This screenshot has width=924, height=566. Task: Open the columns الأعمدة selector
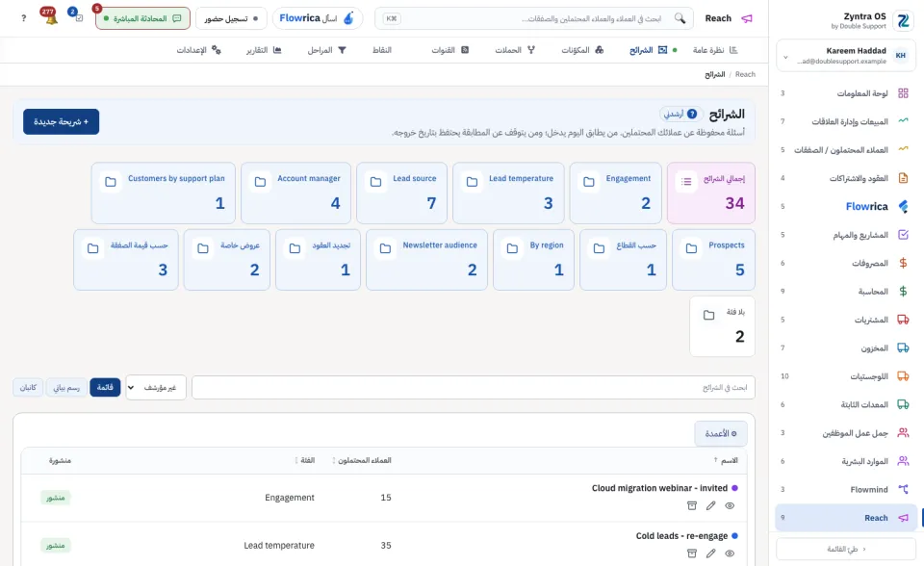point(721,433)
